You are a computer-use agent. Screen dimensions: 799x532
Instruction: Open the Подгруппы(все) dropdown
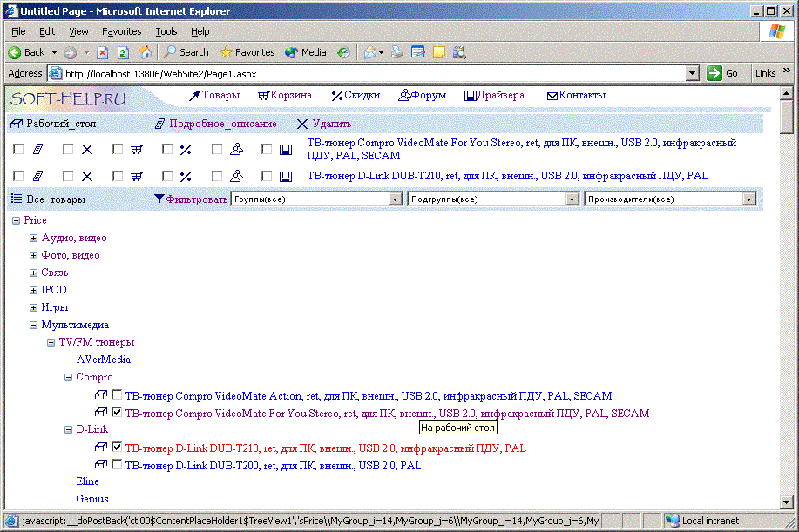(x=493, y=199)
